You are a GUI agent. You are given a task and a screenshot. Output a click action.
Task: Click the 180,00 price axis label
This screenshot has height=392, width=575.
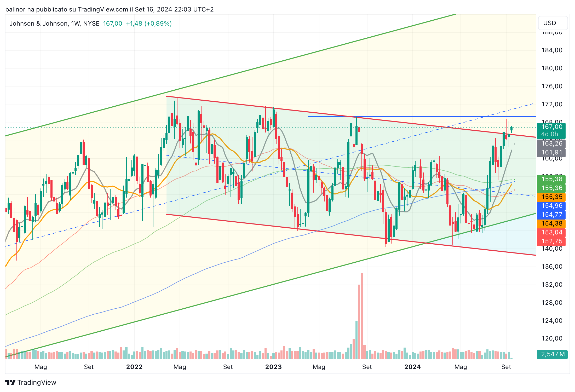(552, 68)
